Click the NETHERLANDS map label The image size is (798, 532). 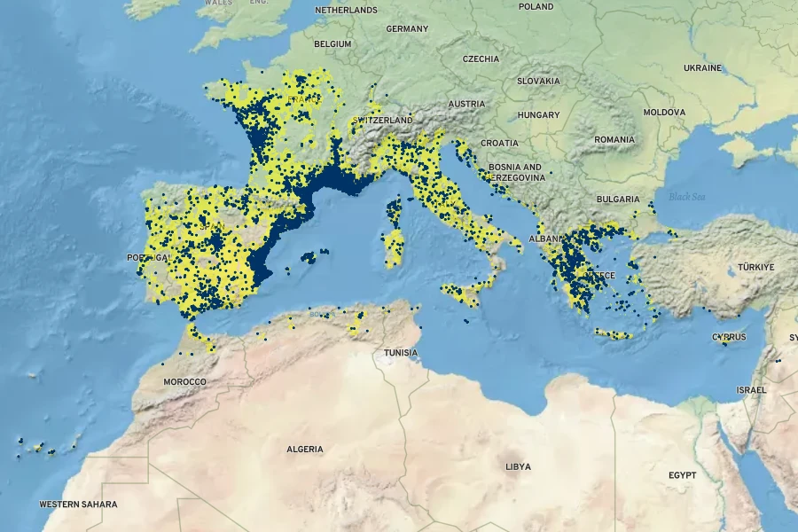(x=346, y=11)
